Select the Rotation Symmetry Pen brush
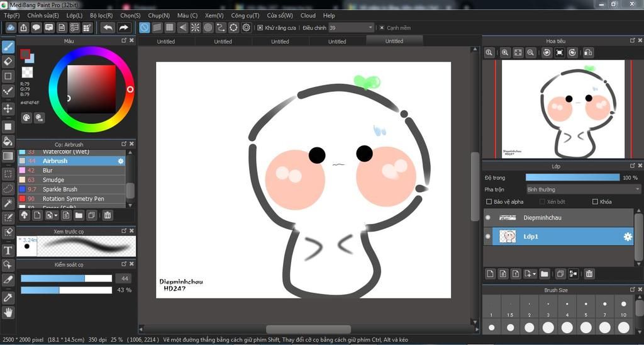Image resolution: width=644 pixels, height=345 pixels. point(72,198)
